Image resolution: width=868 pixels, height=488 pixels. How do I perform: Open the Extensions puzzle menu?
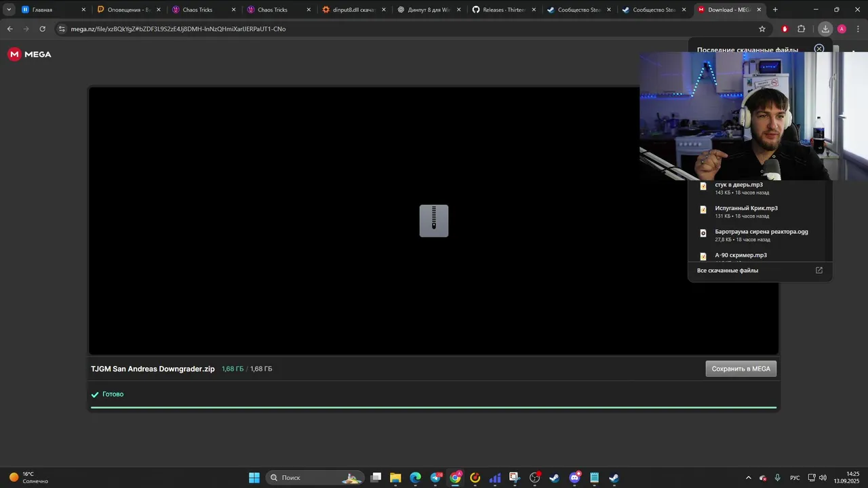click(x=802, y=29)
